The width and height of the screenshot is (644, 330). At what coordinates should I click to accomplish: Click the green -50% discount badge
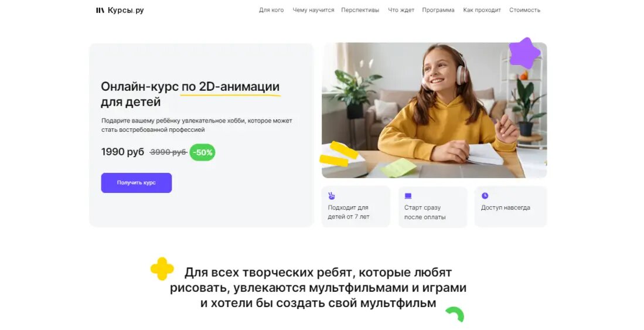(203, 152)
